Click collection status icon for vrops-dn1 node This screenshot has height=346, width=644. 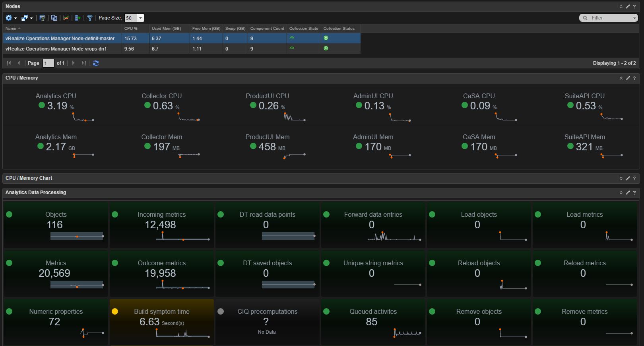coord(326,48)
